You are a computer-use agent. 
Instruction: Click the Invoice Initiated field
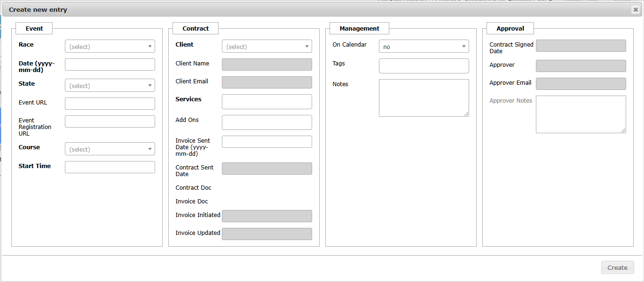267,216
